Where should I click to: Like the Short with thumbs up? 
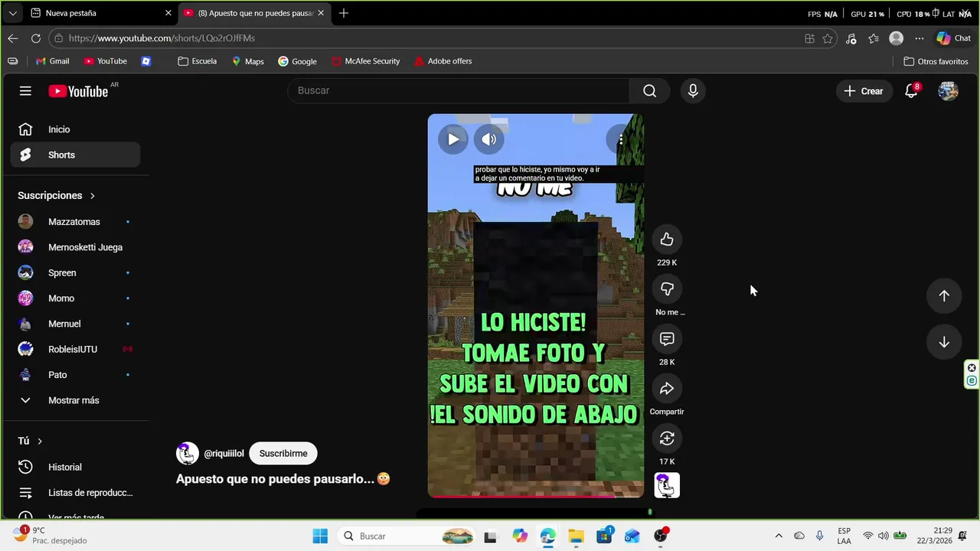667,240
